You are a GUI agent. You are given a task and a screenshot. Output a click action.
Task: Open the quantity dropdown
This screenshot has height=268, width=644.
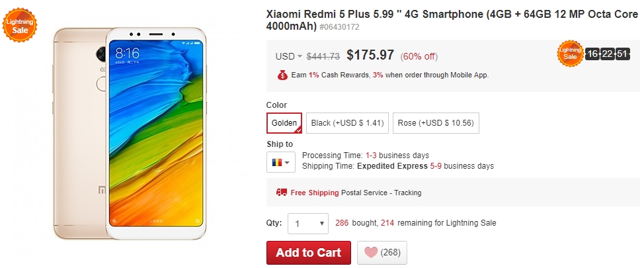pos(308,224)
